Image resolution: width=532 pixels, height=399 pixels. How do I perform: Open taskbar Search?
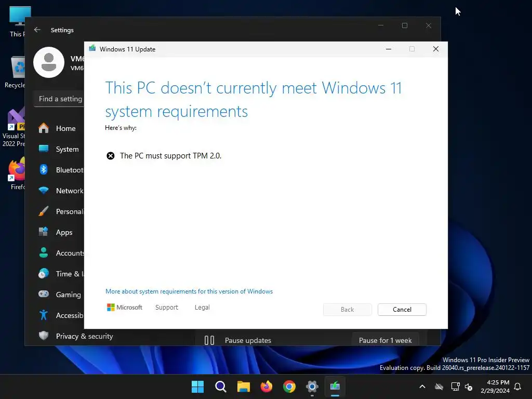(220, 387)
